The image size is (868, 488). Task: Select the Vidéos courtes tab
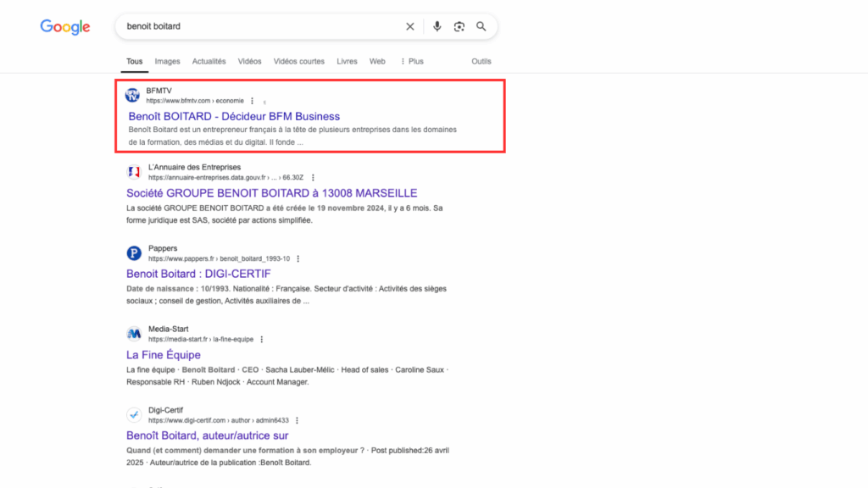pos(298,61)
